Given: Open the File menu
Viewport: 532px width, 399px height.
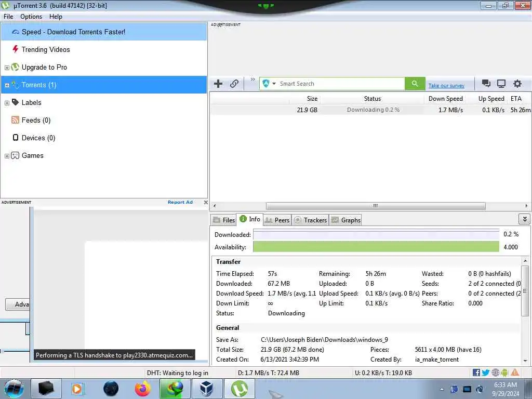Looking at the screenshot, I should click(8, 16).
